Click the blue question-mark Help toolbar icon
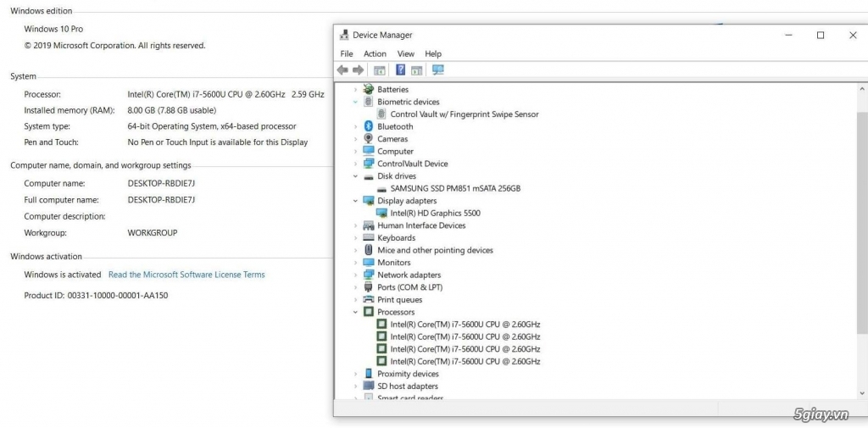This screenshot has width=868, height=428. [401, 69]
